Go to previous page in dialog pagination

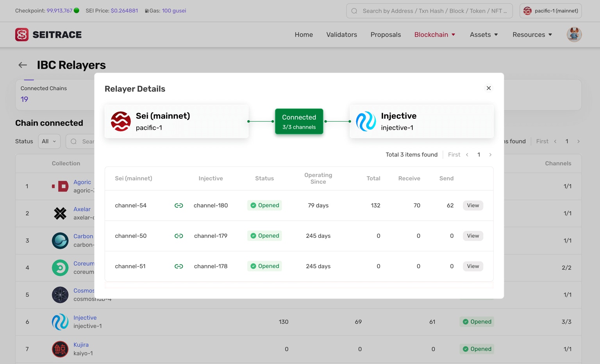pos(467,155)
